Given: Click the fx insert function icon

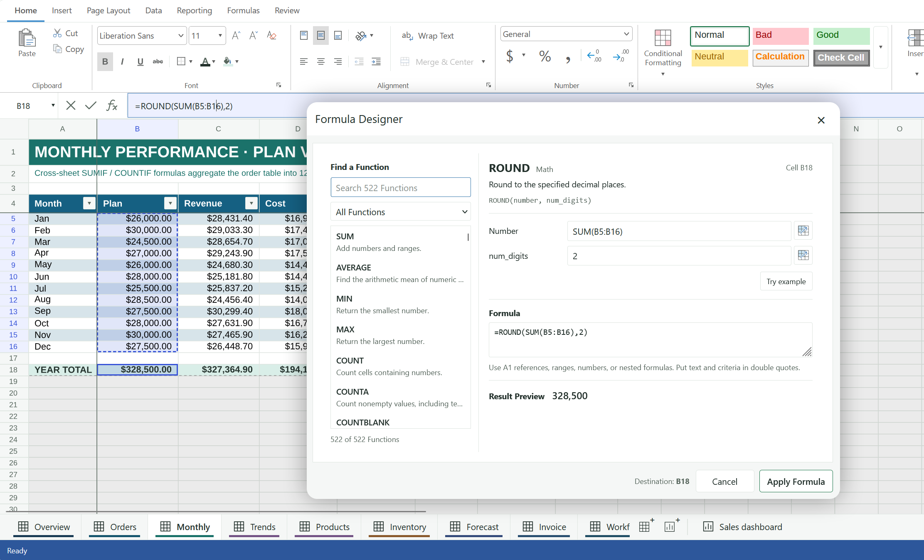Looking at the screenshot, I should 112,106.
